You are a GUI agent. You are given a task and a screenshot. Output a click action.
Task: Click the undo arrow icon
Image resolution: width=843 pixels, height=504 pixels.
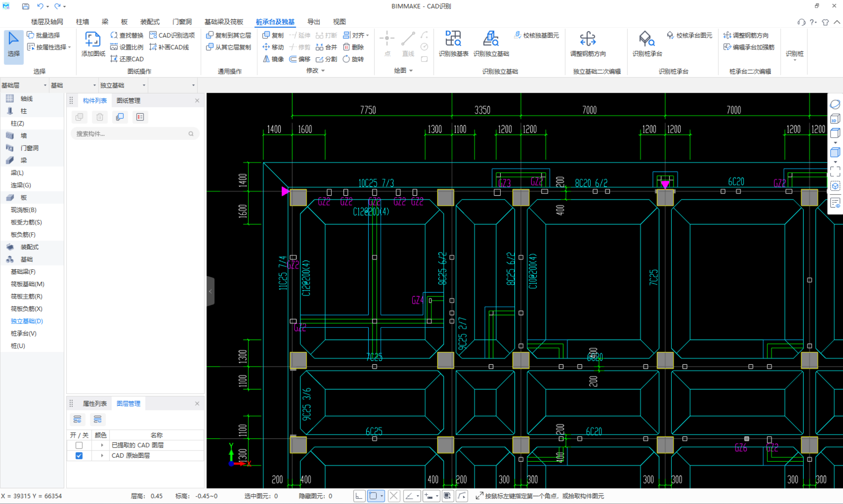tap(41, 6)
